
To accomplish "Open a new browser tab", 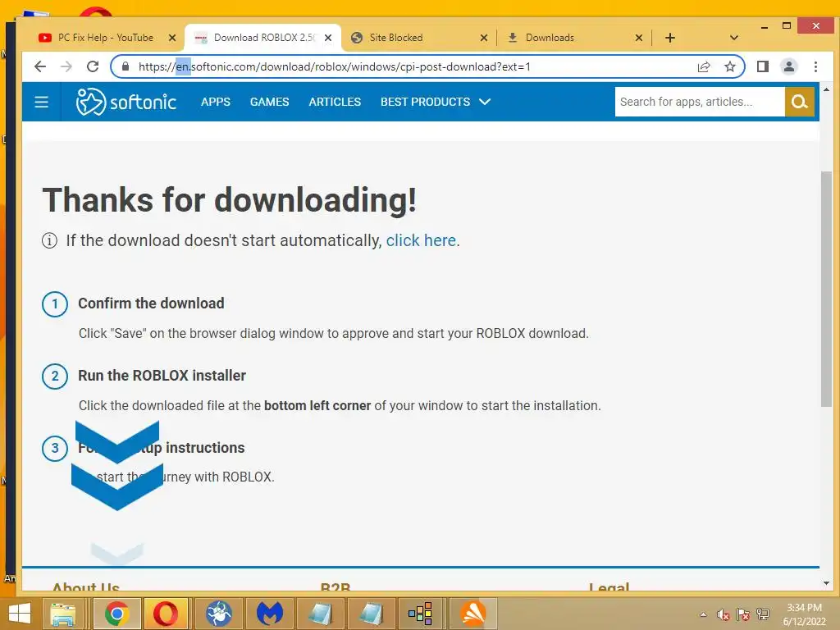I will tap(669, 38).
